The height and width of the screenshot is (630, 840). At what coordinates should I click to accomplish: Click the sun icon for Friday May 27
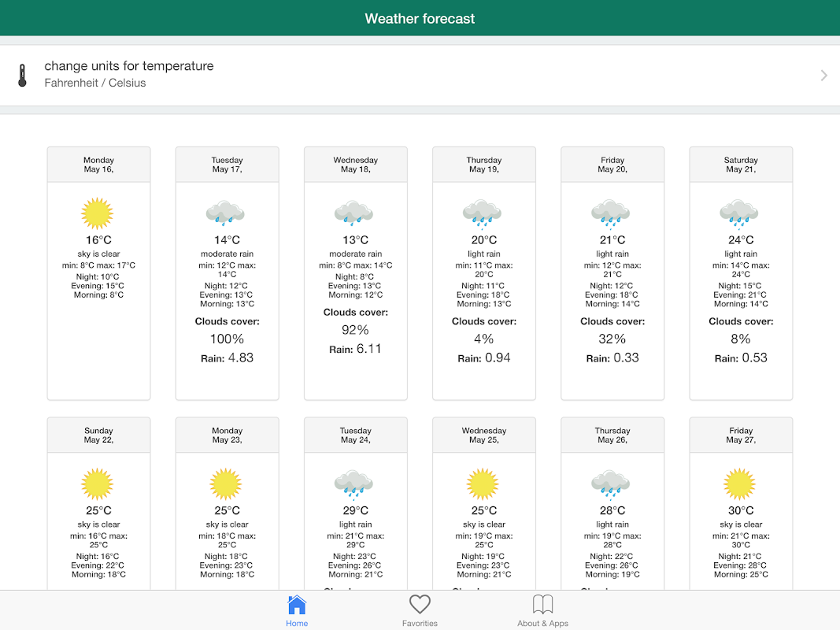[740, 484]
